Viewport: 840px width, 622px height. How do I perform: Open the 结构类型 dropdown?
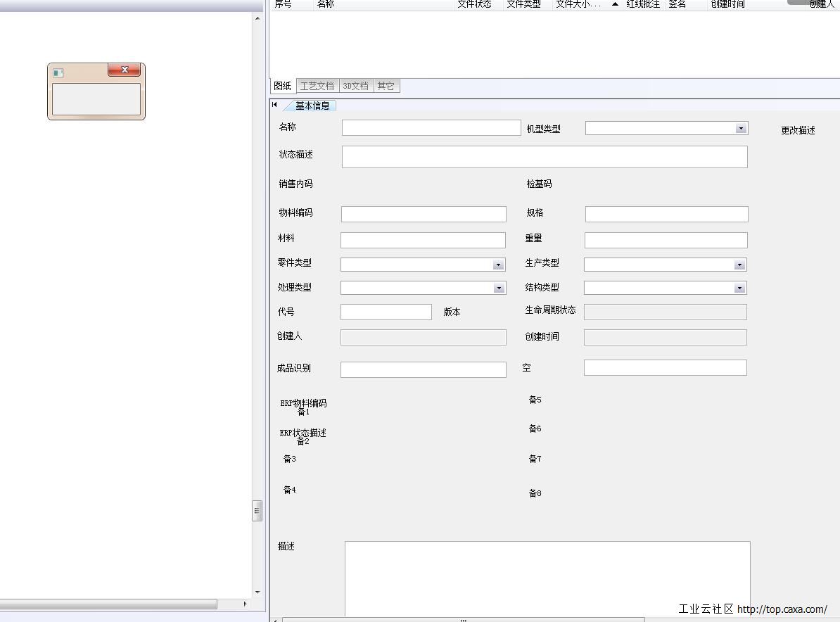pos(739,288)
